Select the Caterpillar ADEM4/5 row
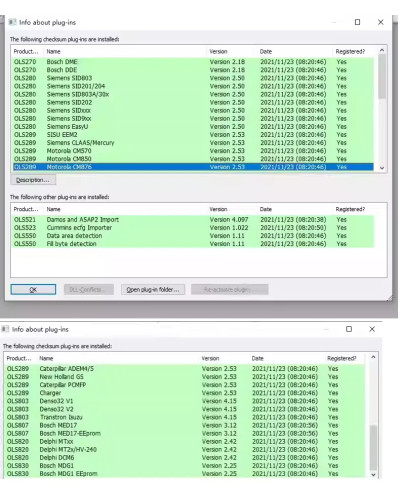 pos(185,369)
